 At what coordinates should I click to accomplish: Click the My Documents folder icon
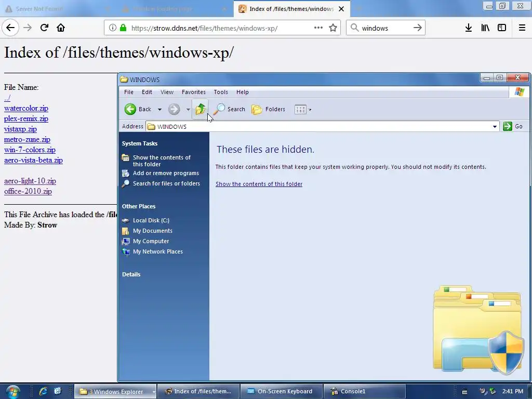(126, 231)
